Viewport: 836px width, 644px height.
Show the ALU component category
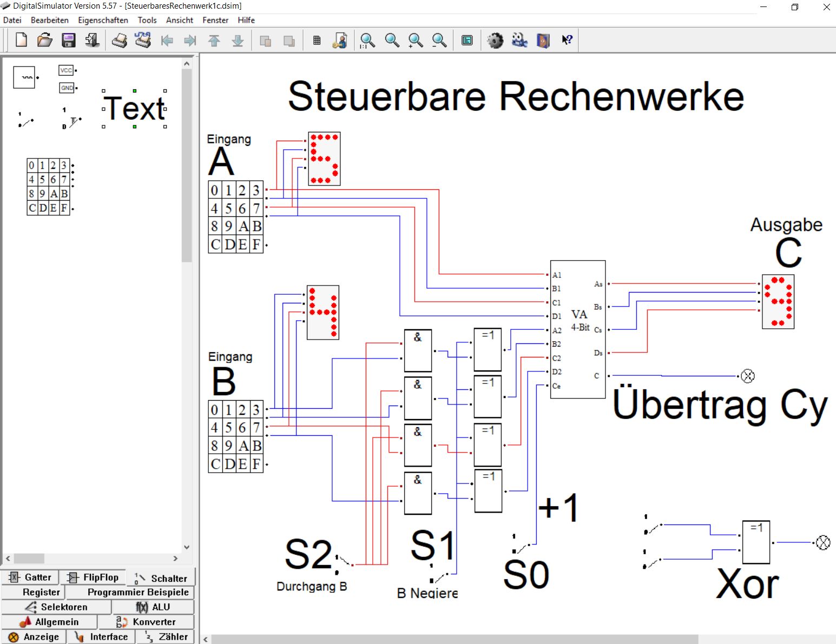pyautogui.click(x=153, y=607)
